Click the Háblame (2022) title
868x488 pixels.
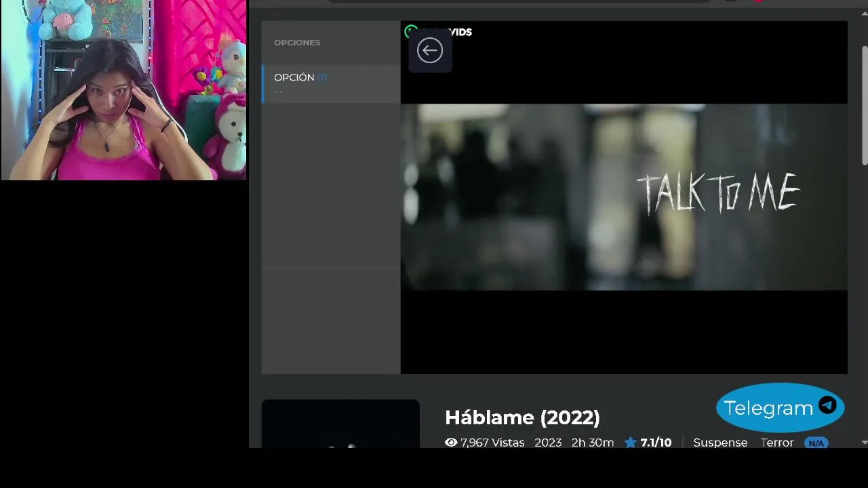522,418
